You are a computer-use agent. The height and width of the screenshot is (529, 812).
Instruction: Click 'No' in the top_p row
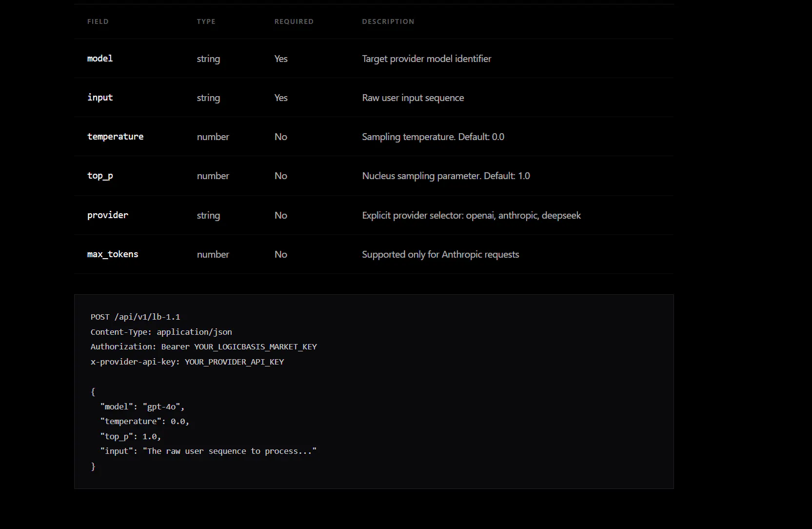(x=280, y=176)
